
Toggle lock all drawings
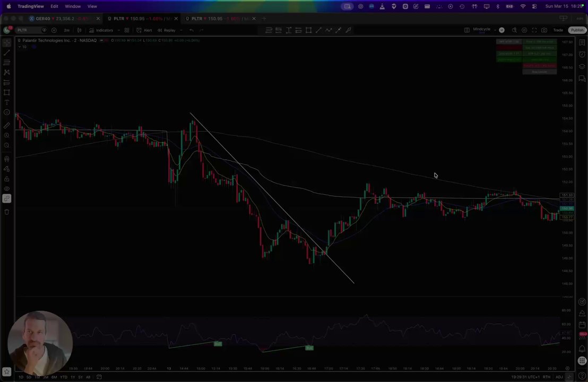pos(7,179)
